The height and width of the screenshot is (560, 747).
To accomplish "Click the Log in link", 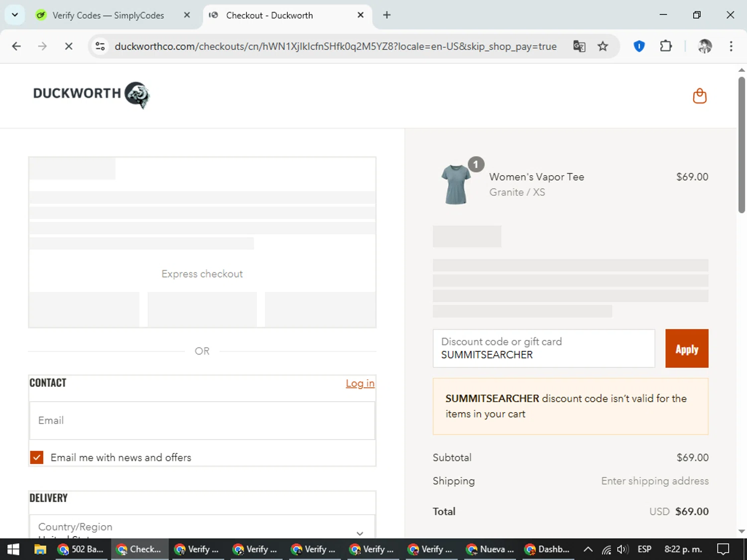I will [360, 383].
